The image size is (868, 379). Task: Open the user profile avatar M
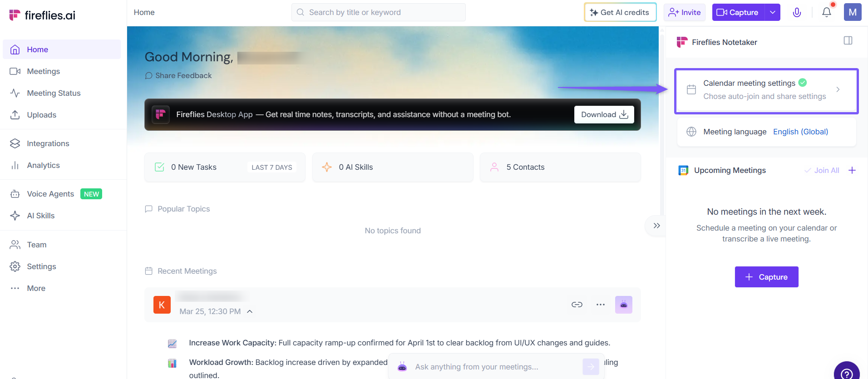(853, 12)
